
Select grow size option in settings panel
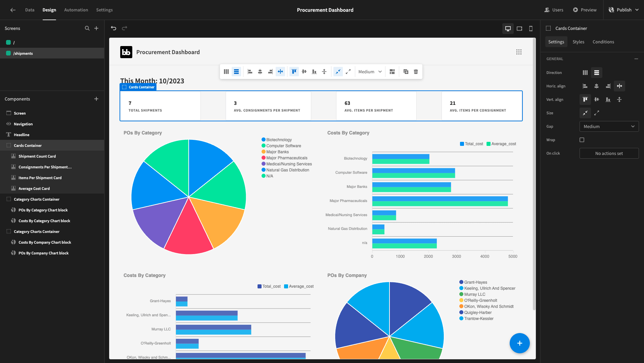click(597, 113)
